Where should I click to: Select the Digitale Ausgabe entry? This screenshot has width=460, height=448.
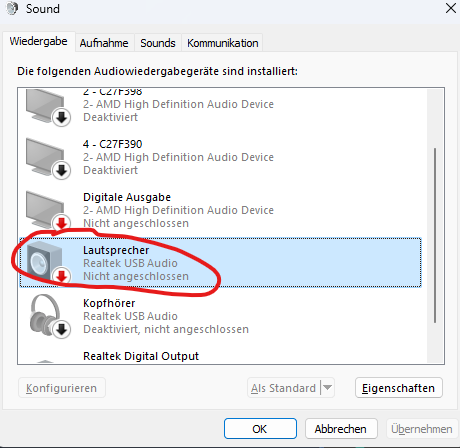pos(220,210)
